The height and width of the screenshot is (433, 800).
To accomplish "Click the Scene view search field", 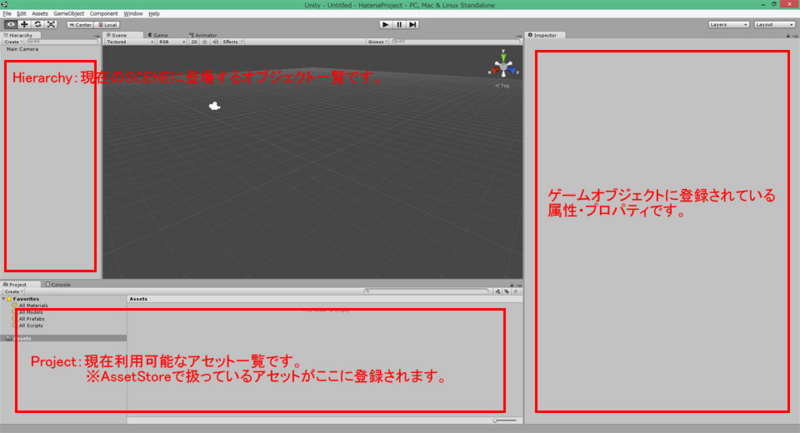I will point(455,42).
